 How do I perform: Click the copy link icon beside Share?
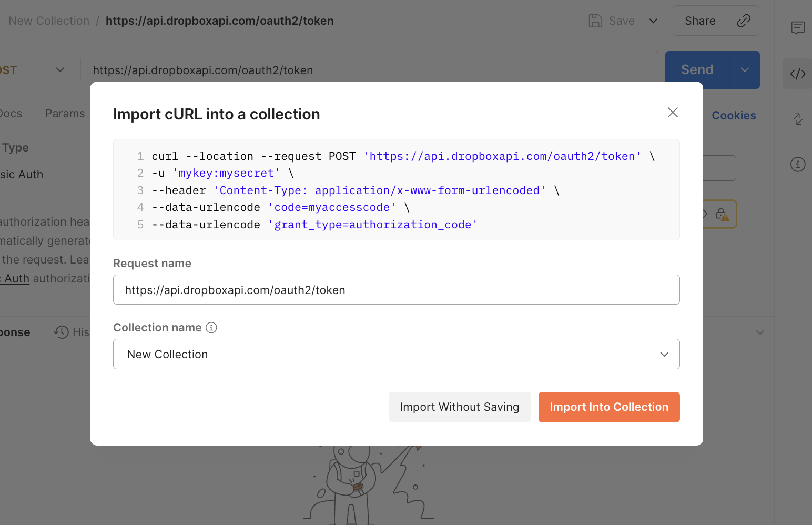coord(743,21)
